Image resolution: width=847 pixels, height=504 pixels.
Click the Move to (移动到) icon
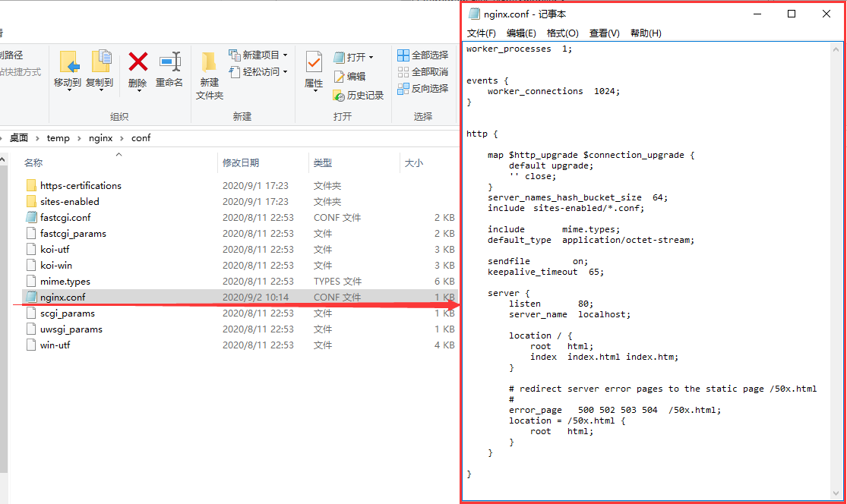(x=68, y=62)
